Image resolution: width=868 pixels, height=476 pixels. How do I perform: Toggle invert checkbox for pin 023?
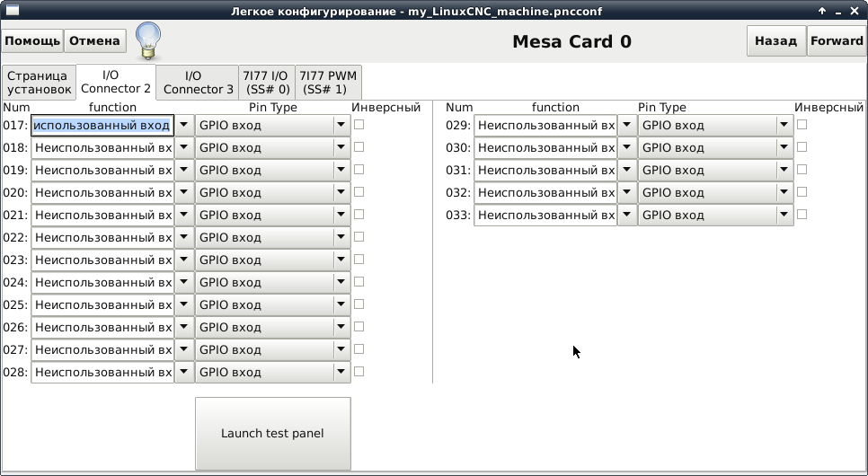coord(359,259)
